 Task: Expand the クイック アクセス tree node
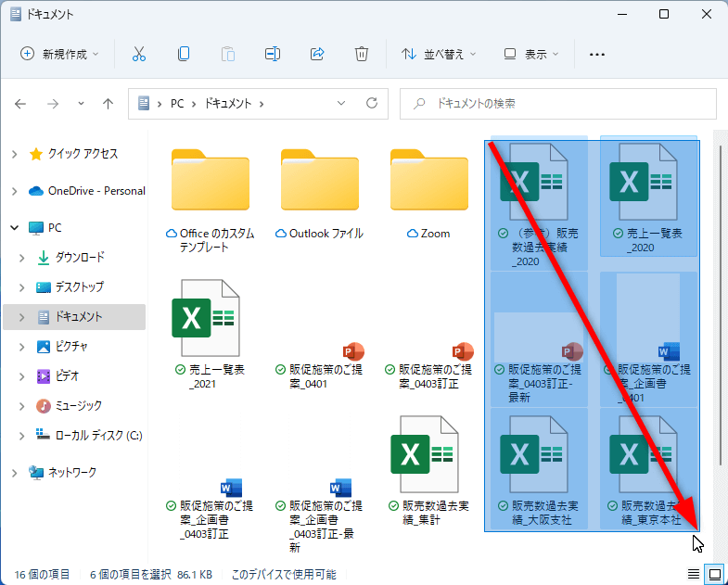pos(14,154)
